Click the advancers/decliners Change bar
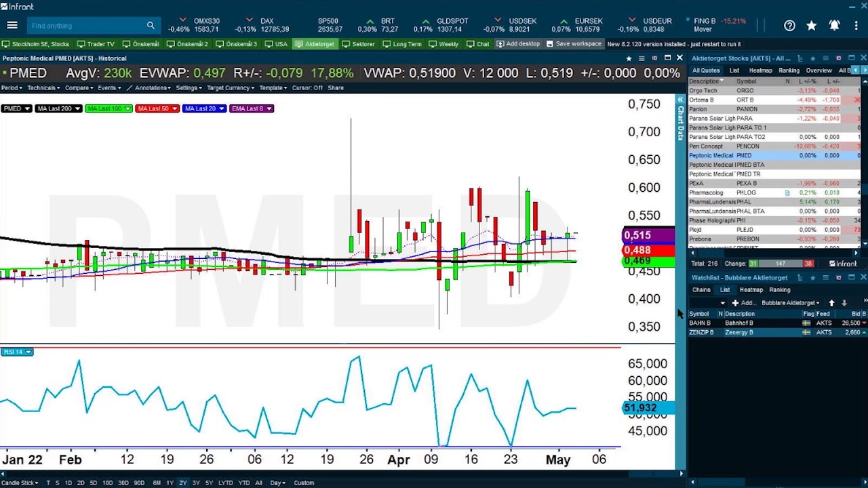868x488 pixels. (x=782, y=264)
